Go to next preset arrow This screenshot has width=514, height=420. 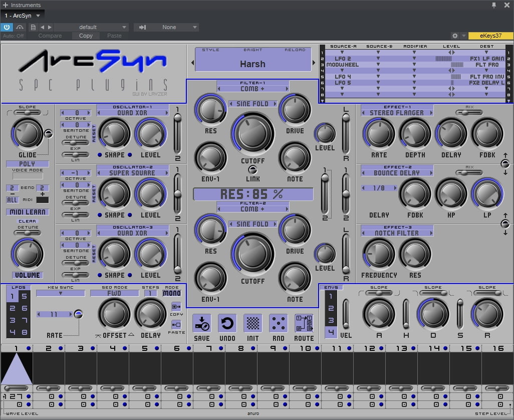coord(50,27)
